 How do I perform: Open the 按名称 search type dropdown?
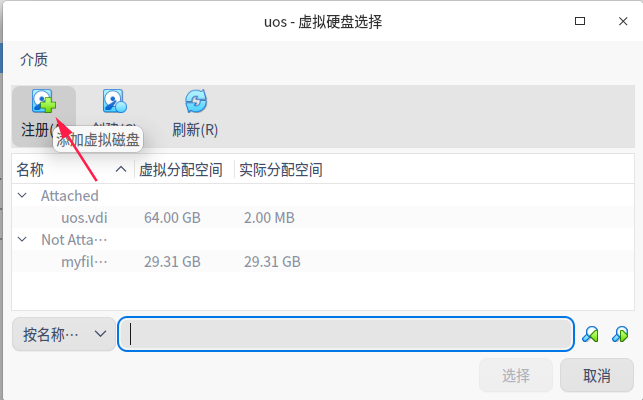(x=63, y=335)
